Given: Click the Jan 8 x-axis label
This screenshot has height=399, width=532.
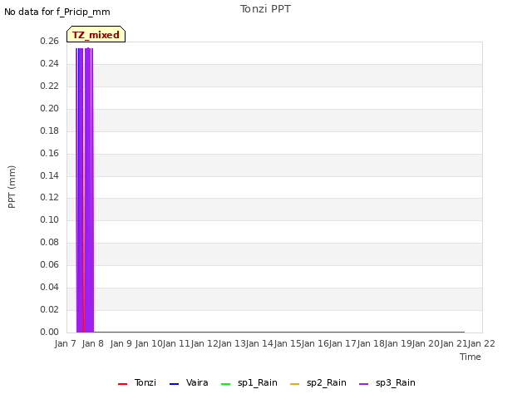Looking at the screenshot, I should pyautogui.click(x=93, y=343).
